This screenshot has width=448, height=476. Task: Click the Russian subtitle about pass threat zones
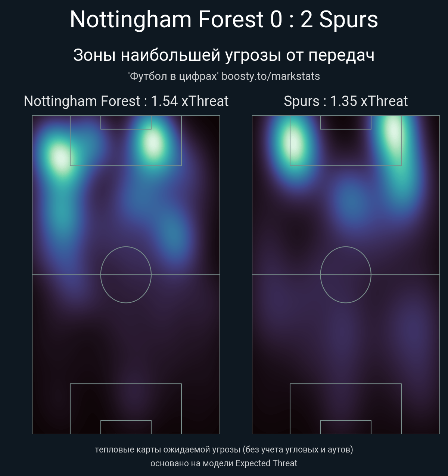224,55
